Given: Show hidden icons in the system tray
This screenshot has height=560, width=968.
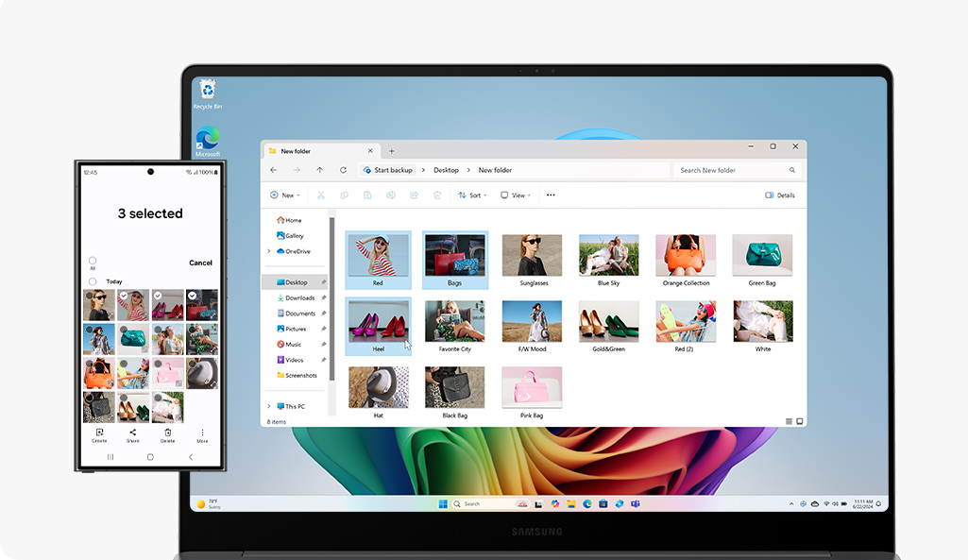Looking at the screenshot, I should point(791,504).
